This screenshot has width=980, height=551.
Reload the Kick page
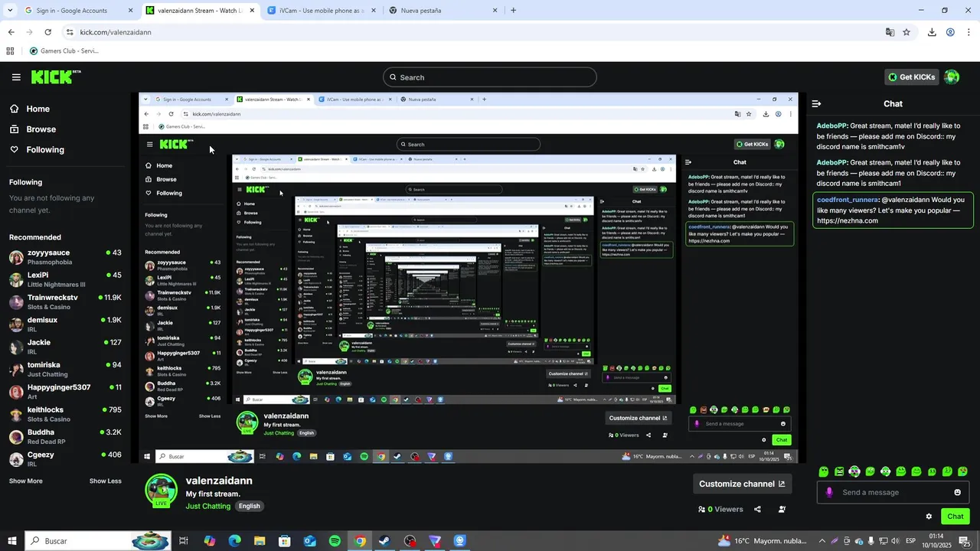47,32
